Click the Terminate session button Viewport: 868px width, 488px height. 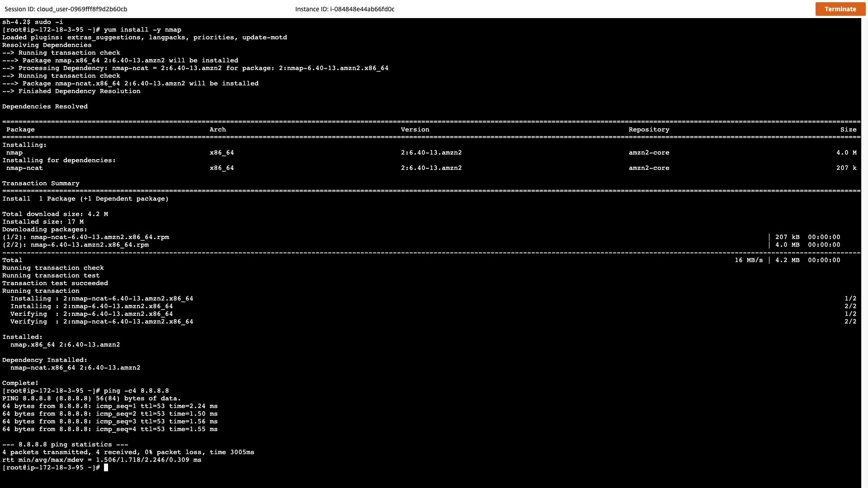click(x=840, y=9)
